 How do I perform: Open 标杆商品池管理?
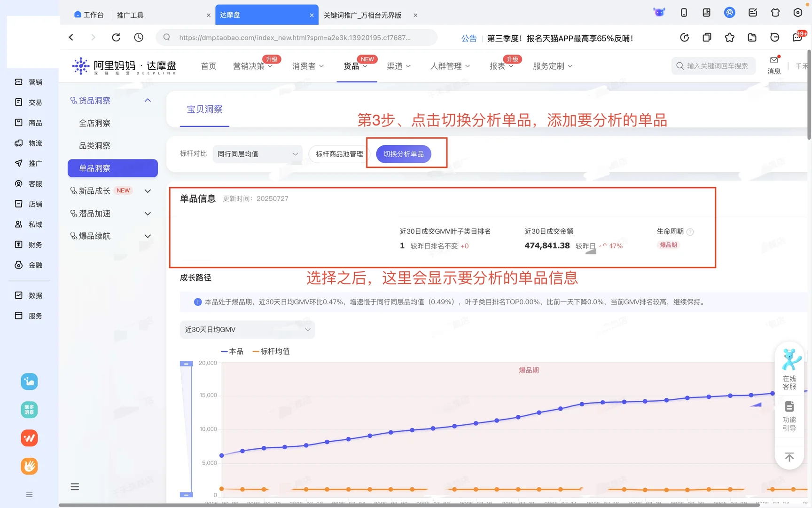coord(339,154)
